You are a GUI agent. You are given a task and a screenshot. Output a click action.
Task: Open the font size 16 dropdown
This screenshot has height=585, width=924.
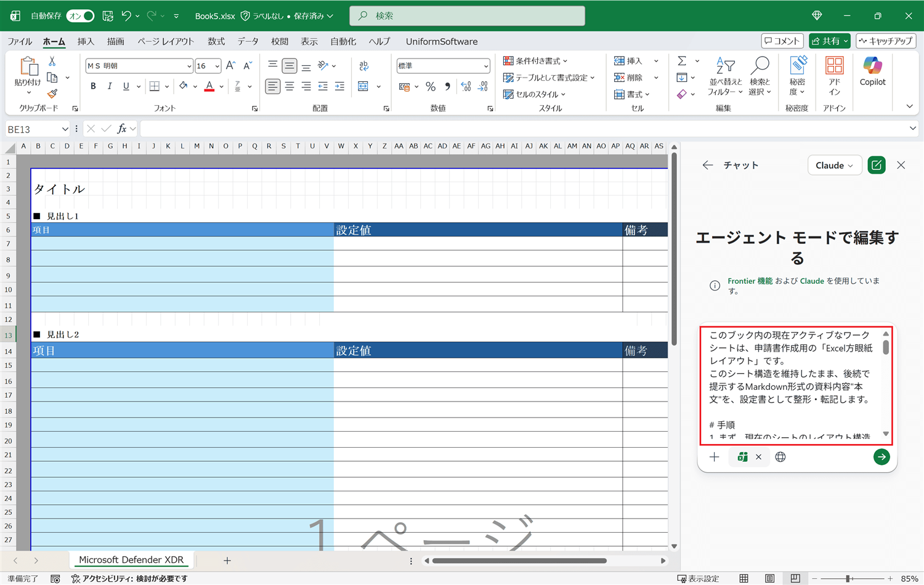point(217,66)
